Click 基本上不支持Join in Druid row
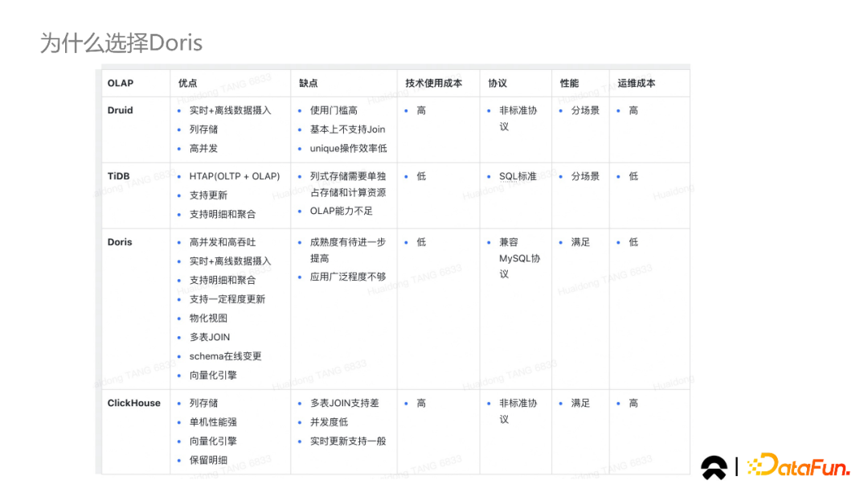 click(347, 129)
